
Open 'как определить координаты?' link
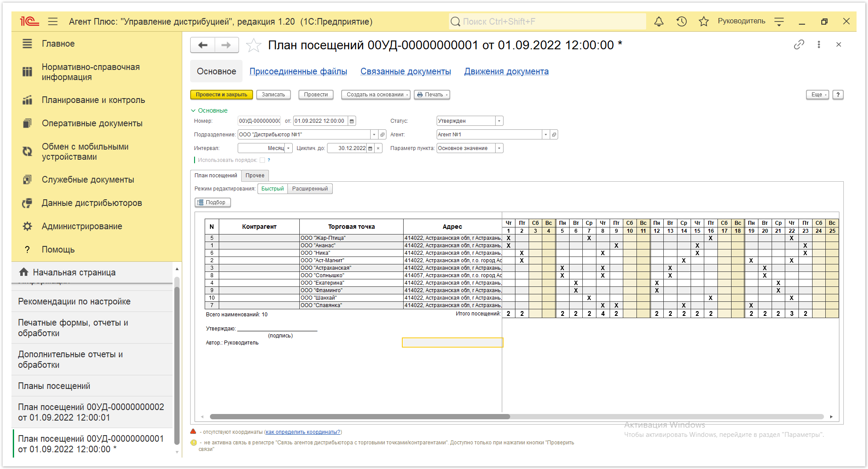(x=303, y=432)
